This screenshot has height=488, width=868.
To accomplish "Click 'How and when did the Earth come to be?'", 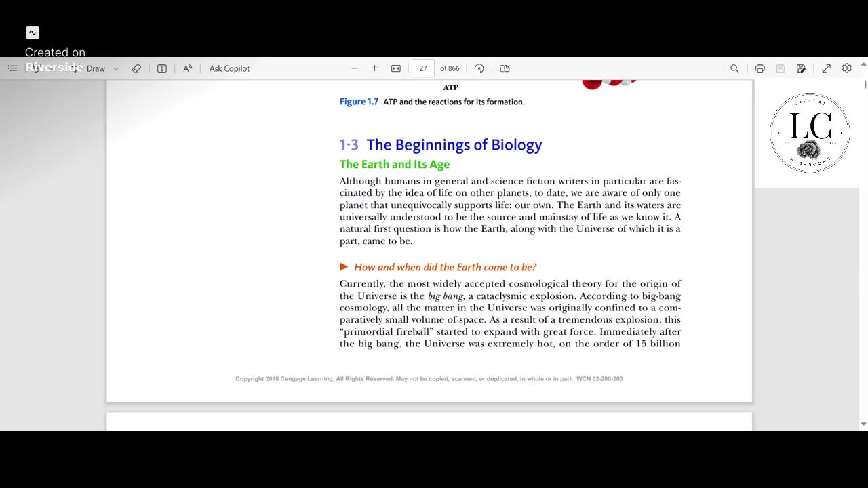I will [445, 267].
